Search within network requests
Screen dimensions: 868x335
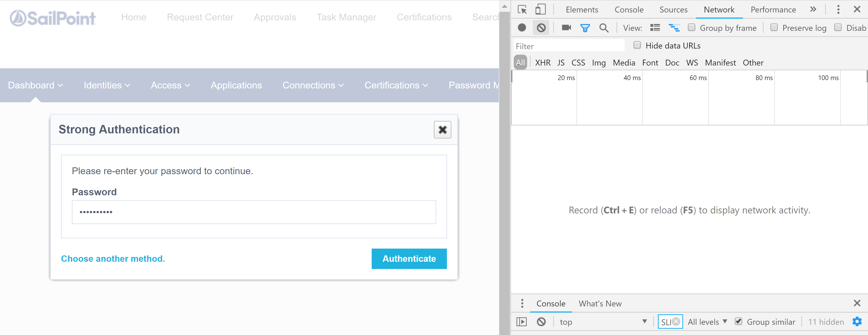pos(604,28)
